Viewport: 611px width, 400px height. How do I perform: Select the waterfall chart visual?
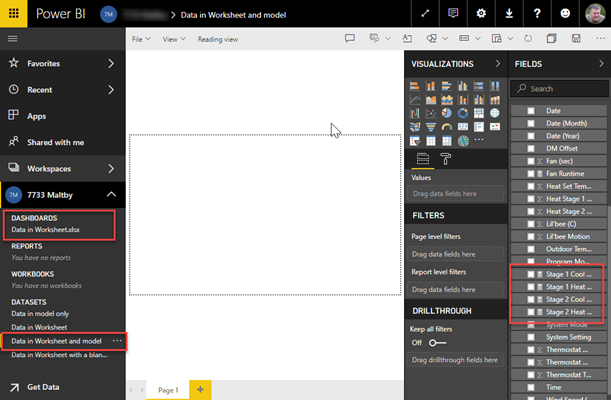(415, 113)
